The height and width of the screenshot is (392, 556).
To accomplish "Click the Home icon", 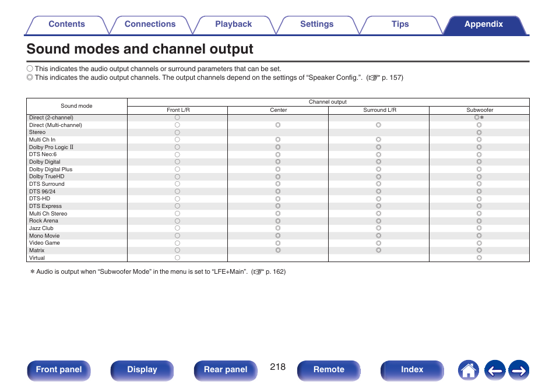I will tap(469, 370).
